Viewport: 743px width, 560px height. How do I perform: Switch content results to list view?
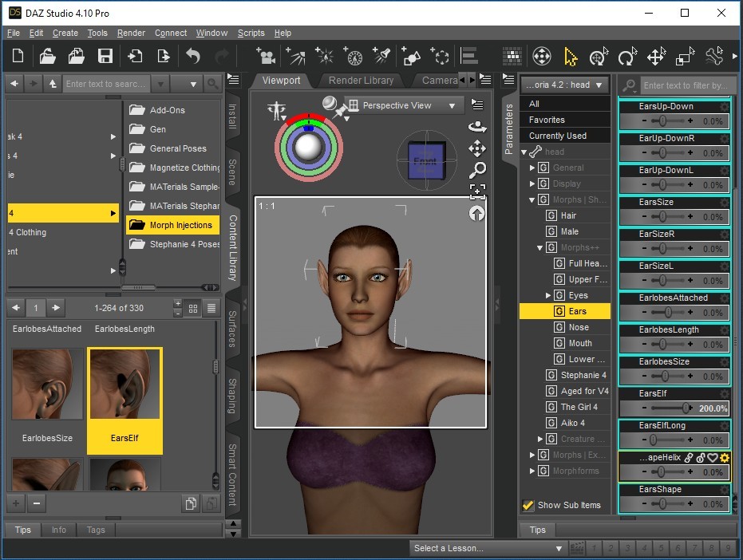(x=211, y=309)
